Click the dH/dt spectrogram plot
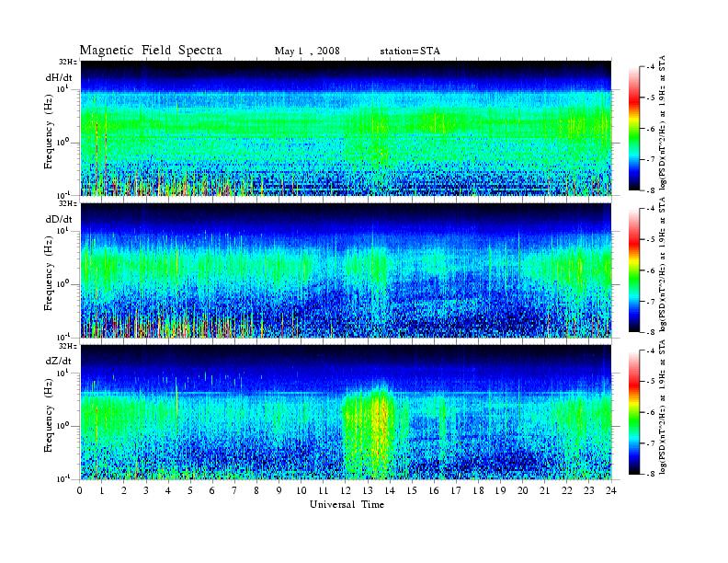 pos(346,128)
